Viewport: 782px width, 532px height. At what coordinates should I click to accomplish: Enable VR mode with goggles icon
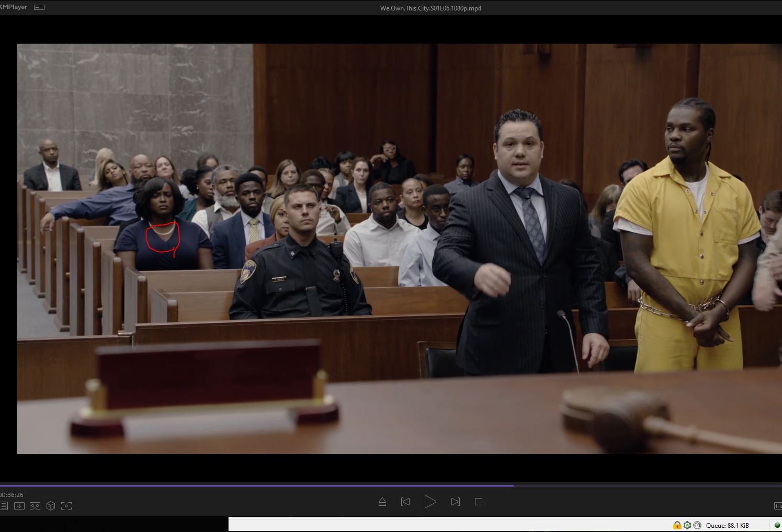(35, 506)
